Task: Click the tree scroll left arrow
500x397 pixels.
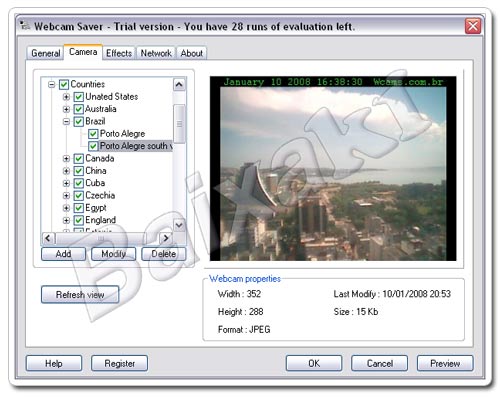Action: pyautogui.click(x=48, y=238)
